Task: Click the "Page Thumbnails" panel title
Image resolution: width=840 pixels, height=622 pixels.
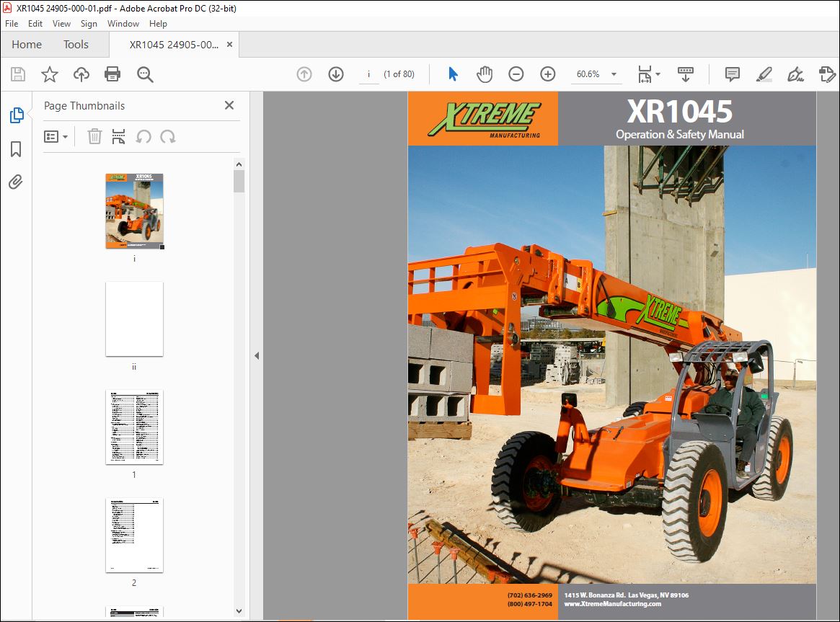Action: (x=84, y=106)
